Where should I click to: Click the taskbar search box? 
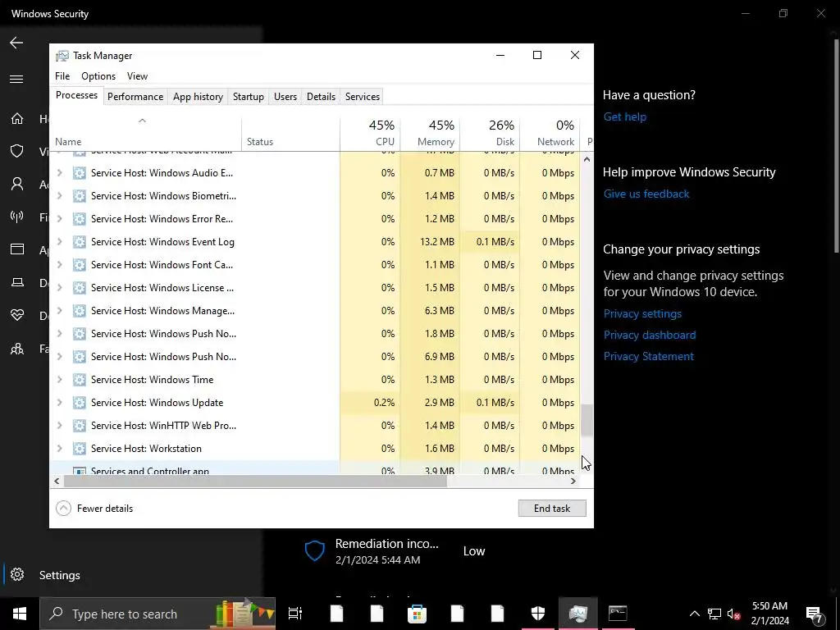tap(157, 614)
